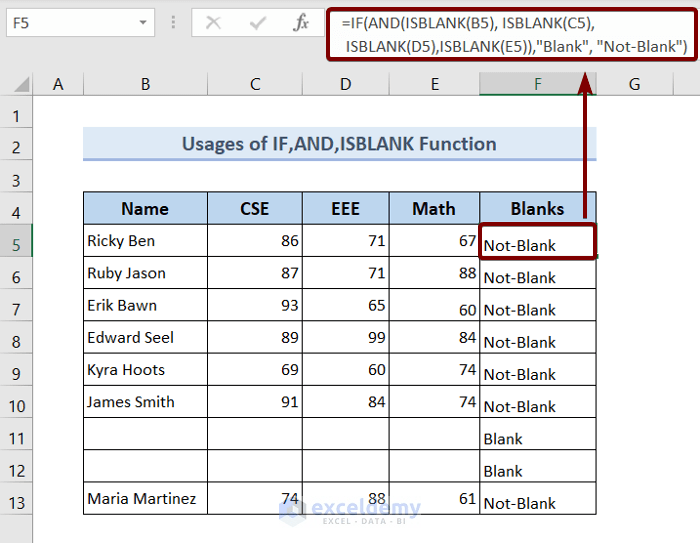700x543 pixels.
Task: Select Edward Seel's Math score 84
Action: (434, 337)
